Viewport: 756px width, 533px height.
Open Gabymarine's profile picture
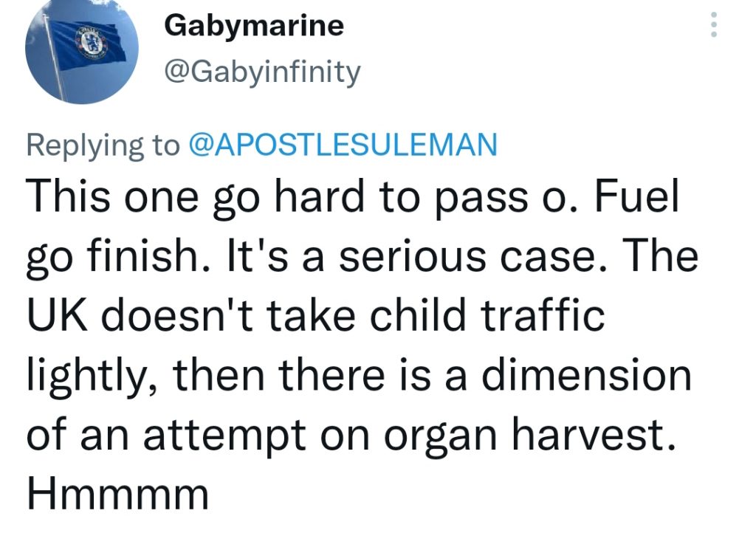pyautogui.click(x=82, y=52)
